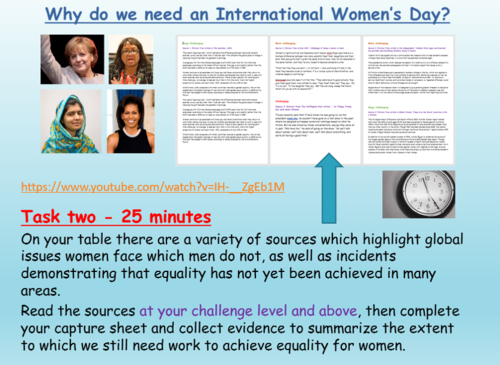Click the red 'Challenging' heading on the middle page
The height and width of the screenshot is (365, 500).
click(x=282, y=101)
